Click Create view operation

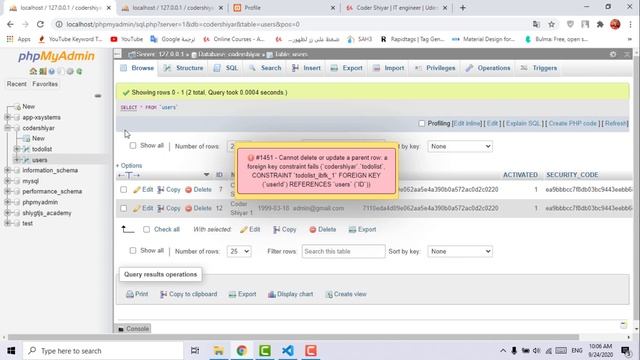[x=346, y=294]
